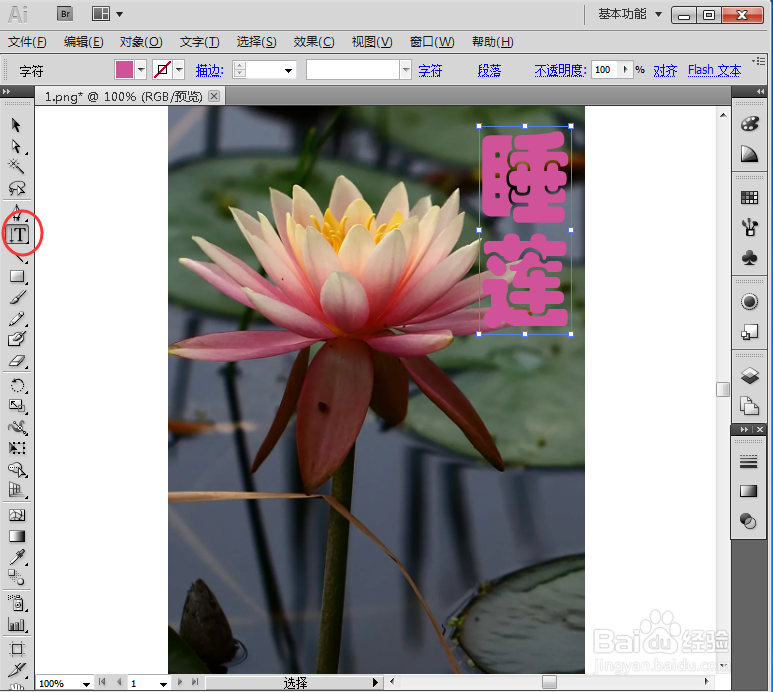Select the Free Transform tool
The height and width of the screenshot is (692, 773).
point(17,448)
